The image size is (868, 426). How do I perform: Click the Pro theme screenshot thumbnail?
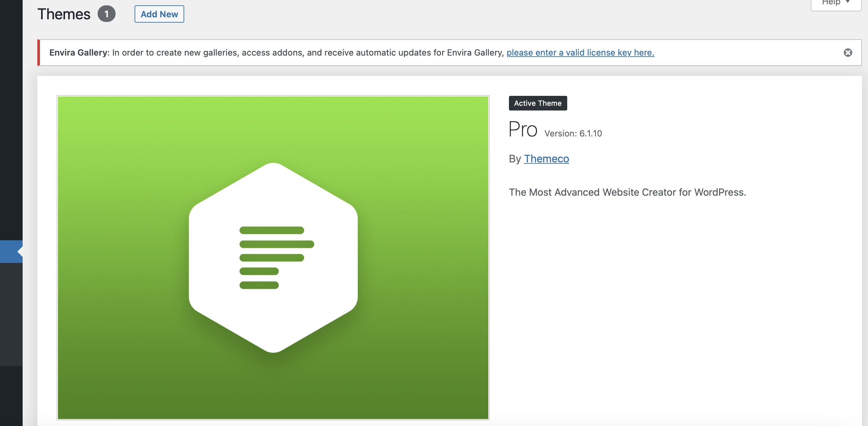pos(273,258)
